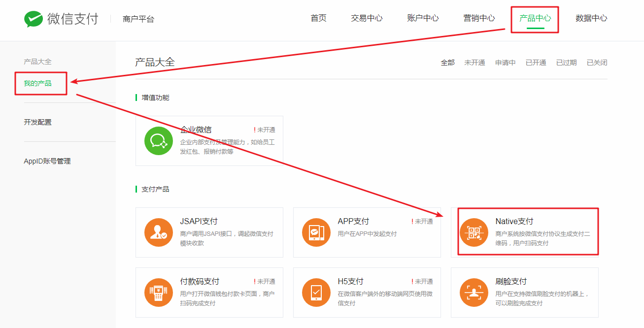Open the APP支付 product title
644x328 pixels.
(354, 221)
